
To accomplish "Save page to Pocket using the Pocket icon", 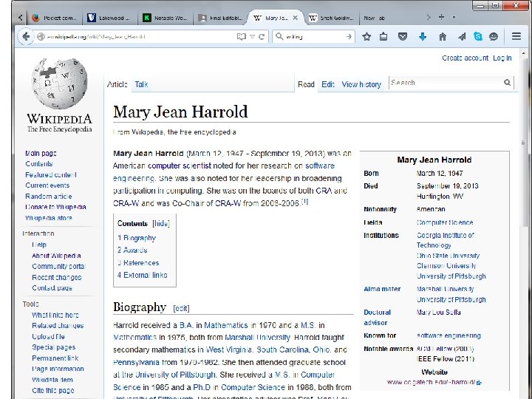I will [403, 36].
